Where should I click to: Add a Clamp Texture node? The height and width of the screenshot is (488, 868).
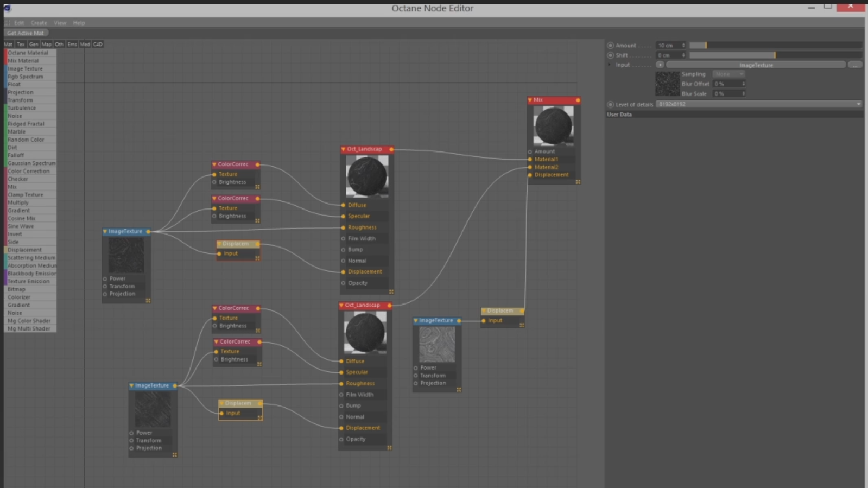[30, 195]
